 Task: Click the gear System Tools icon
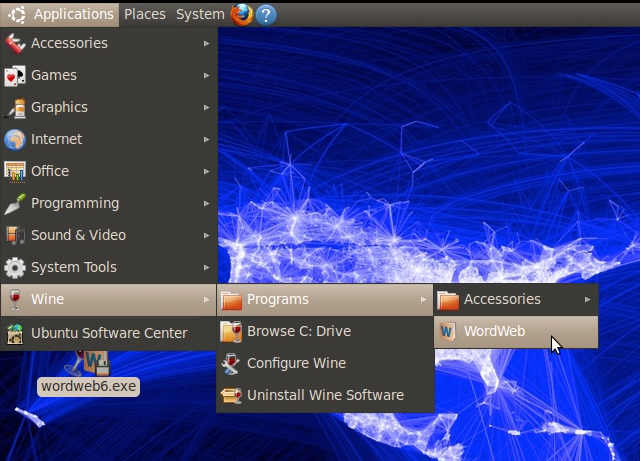point(15,268)
